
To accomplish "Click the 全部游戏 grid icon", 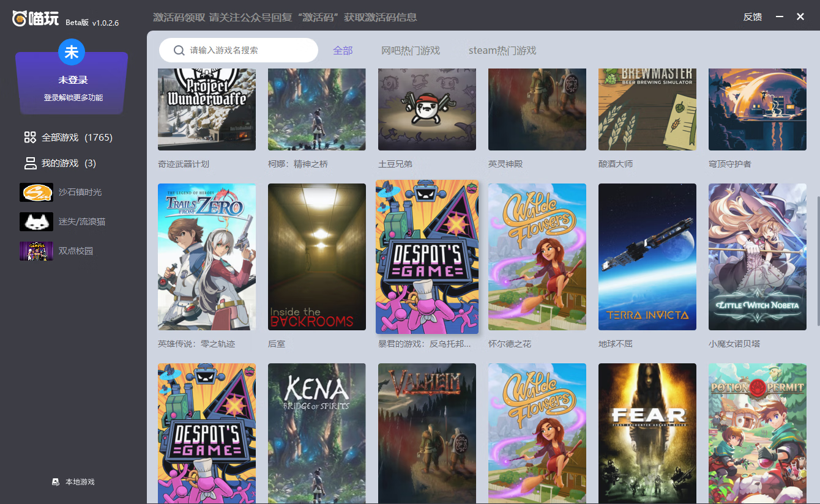I will click(30, 138).
